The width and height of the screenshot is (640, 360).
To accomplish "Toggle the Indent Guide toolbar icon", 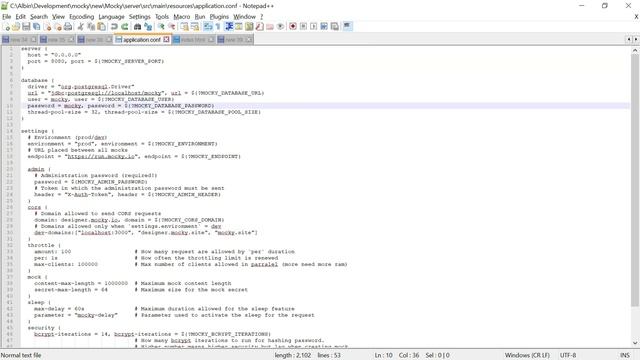I will (x=229, y=27).
